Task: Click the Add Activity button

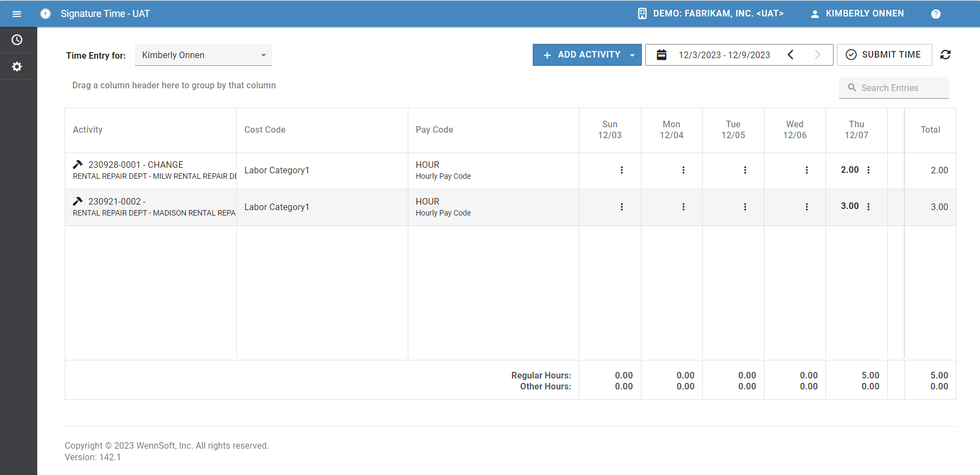Action: [582, 55]
